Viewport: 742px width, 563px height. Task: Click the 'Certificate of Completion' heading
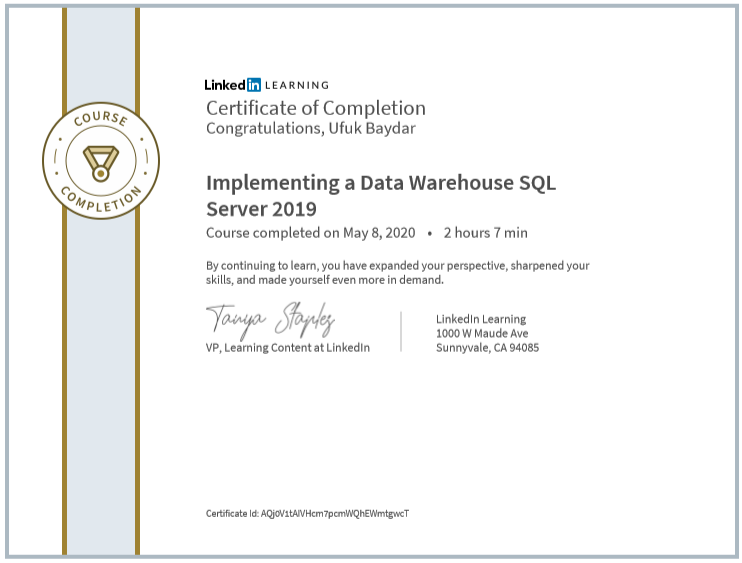316,108
